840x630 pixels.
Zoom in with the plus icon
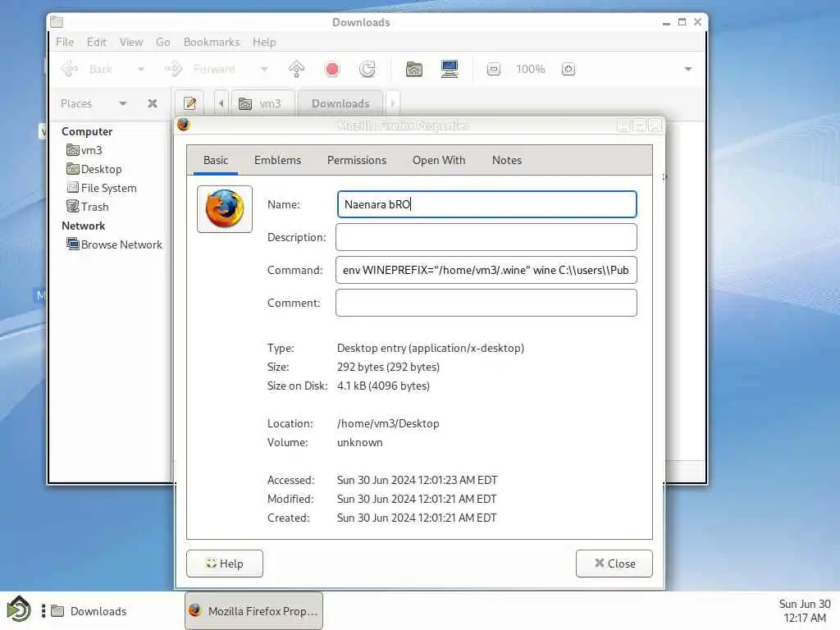click(568, 69)
